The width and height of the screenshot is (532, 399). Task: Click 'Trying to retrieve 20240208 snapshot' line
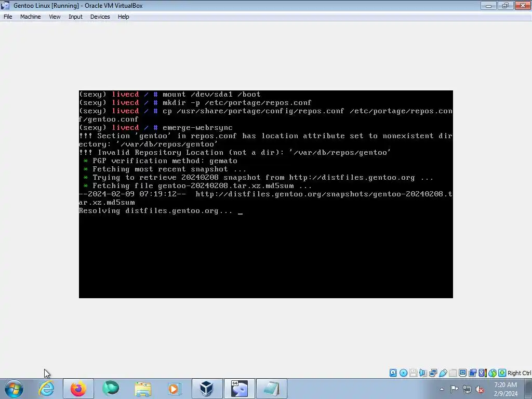point(263,178)
